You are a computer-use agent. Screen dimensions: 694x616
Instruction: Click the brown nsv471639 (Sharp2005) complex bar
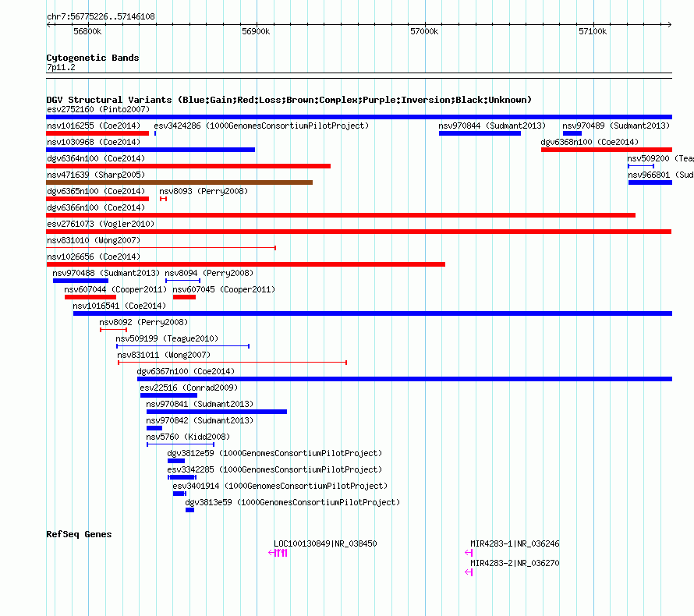pos(179,182)
